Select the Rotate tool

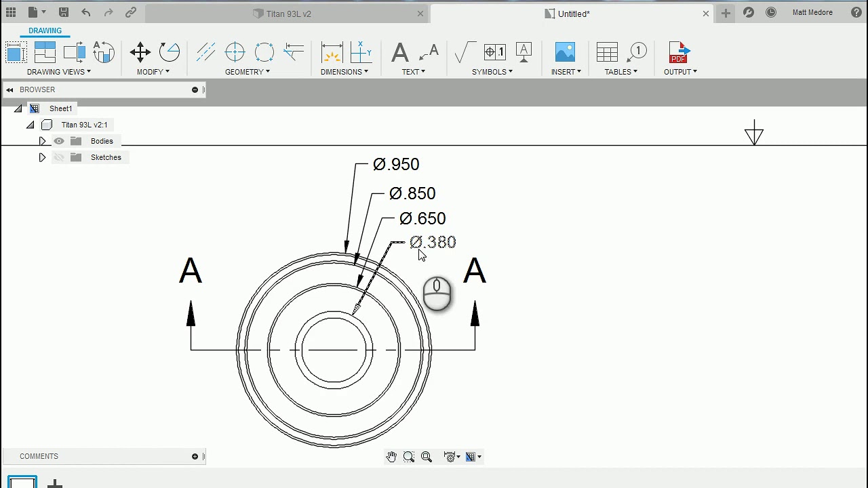coord(170,52)
